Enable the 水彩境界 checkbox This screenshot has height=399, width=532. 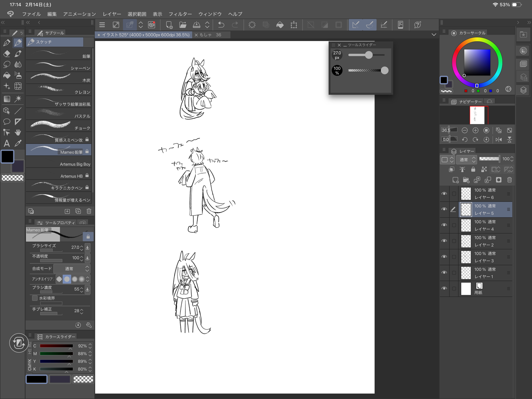35,298
